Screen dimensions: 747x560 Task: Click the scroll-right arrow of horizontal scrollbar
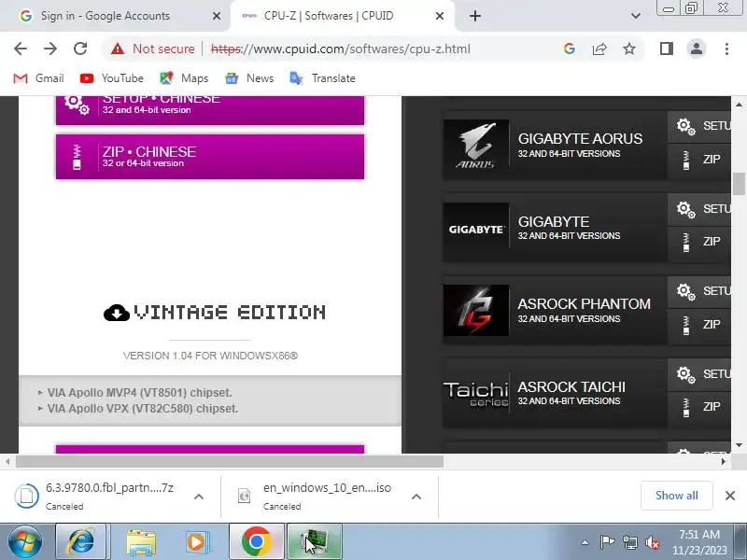pos(723,461)
